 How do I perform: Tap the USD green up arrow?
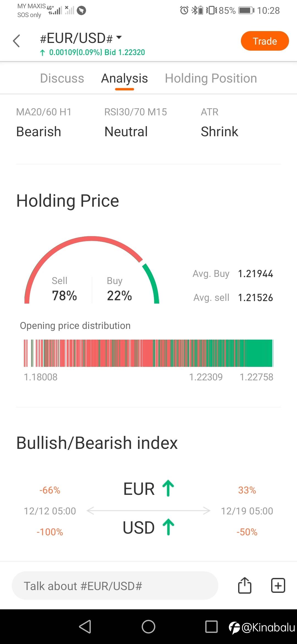[168, 527]
